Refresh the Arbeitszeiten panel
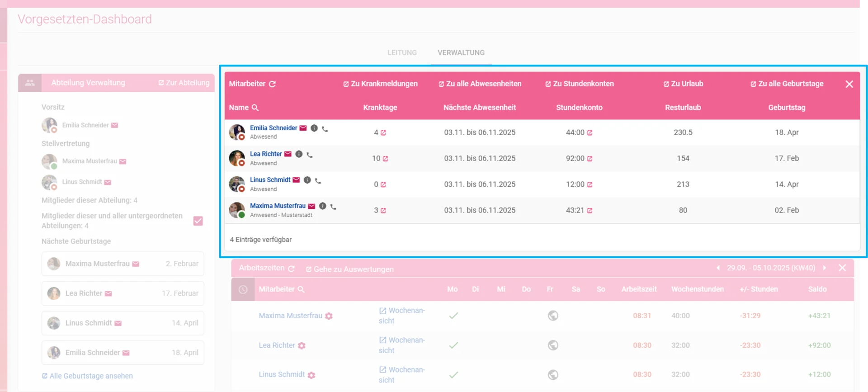Screen dimensions: 868x392 (x=292, y=269)
